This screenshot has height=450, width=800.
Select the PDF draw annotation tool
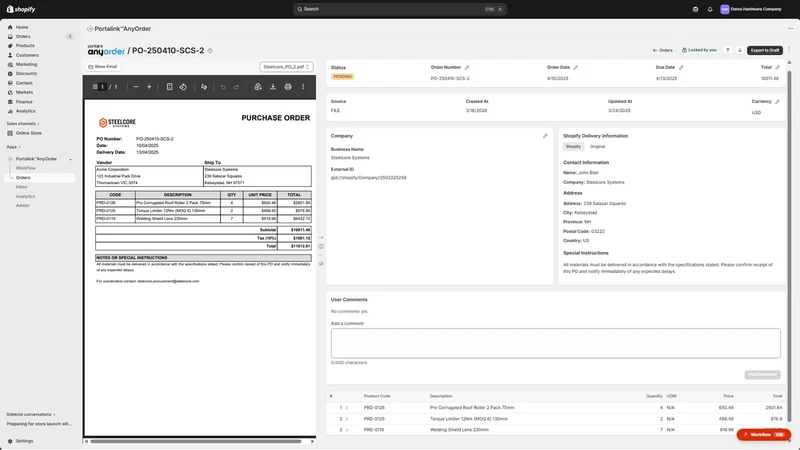204,87
